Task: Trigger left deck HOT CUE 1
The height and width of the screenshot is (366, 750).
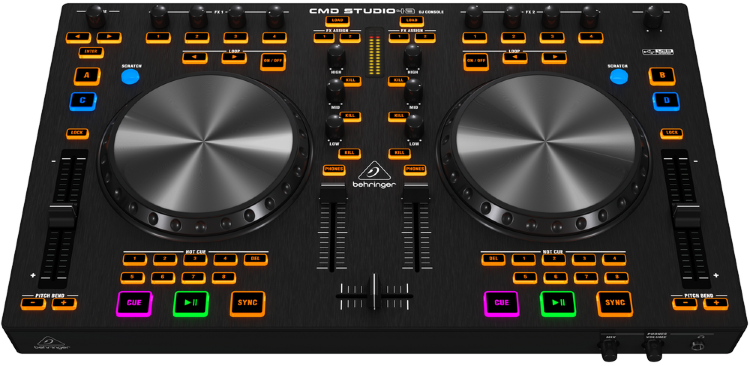Action: point(135,260)
